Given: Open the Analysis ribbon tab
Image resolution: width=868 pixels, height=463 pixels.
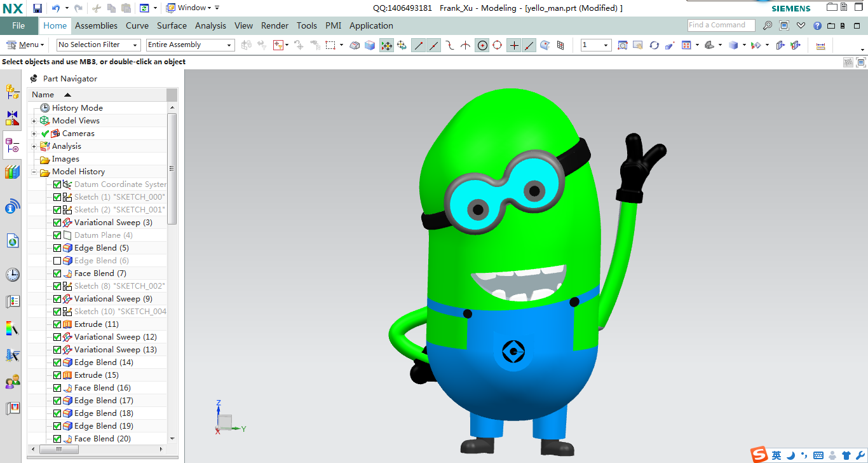Looking at the screenshot, I should click(x=210, y=25).
